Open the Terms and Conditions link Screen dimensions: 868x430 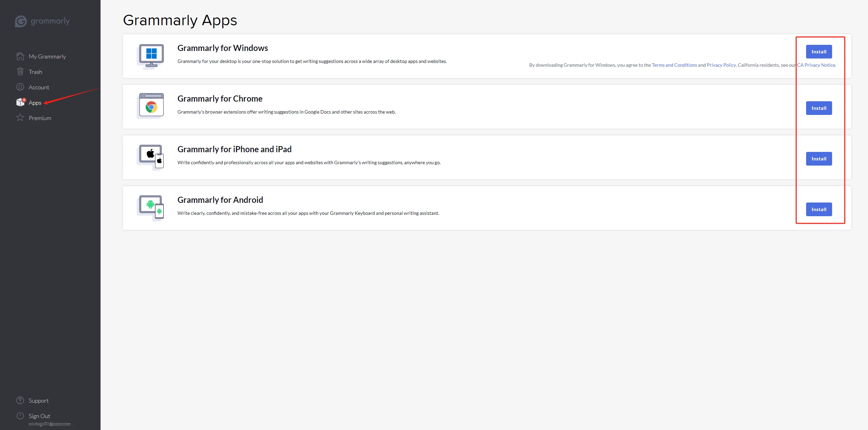tap(674, 65)
